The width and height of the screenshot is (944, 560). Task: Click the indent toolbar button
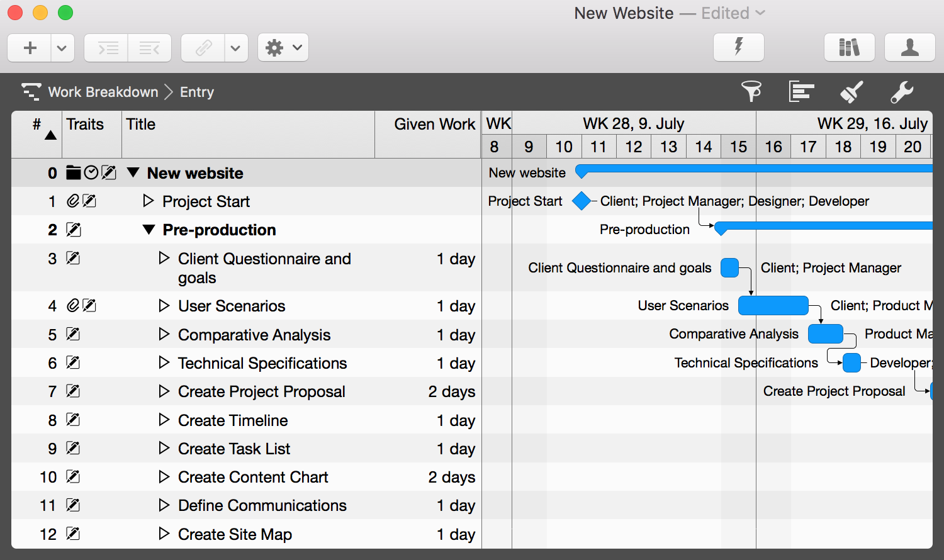pos(106,48)
